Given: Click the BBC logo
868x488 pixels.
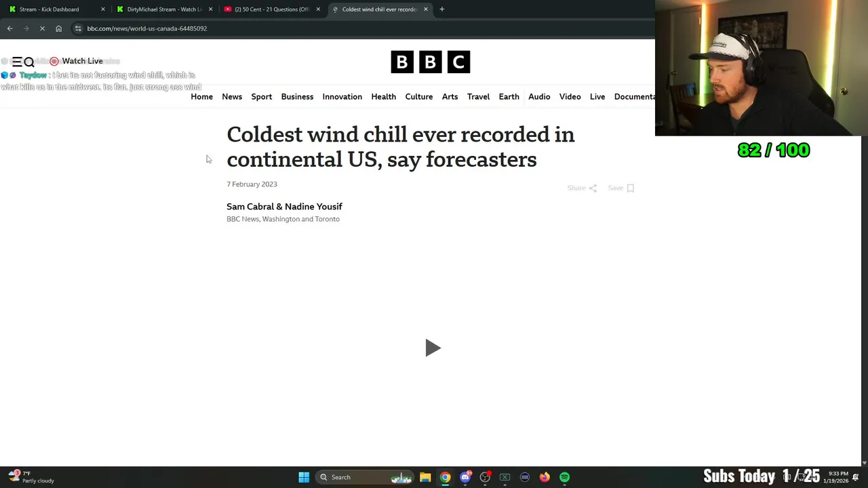Looking at the screenshot, I should 430,62.
